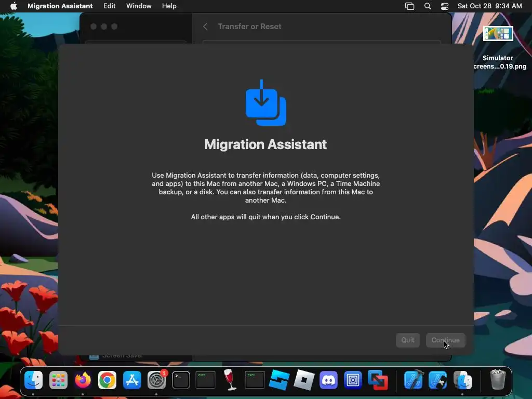
Task: Open the exec file between Wine and Roblox Studio
Action: [255, 380]
